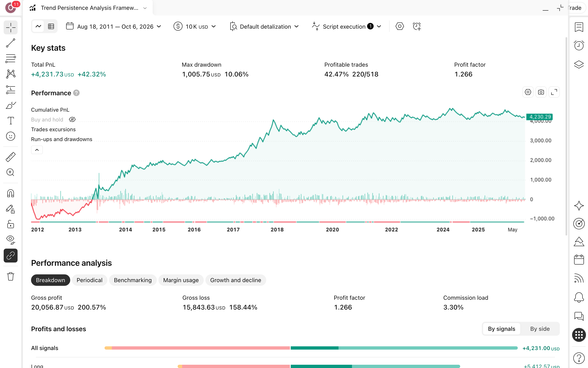The width and height of the screenshot is (588, 368).
Task: Select the Benchmarking tab
Action: (133, 280)
